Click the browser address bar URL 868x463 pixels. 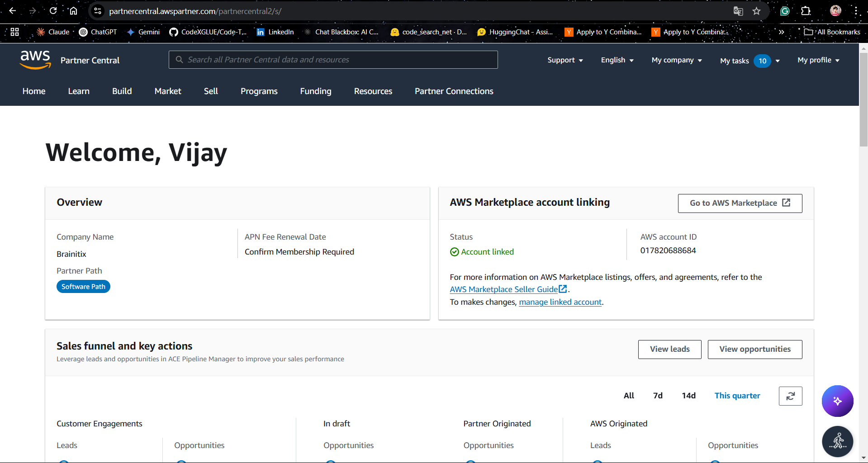pyautogui.click(x=195, y=11)
